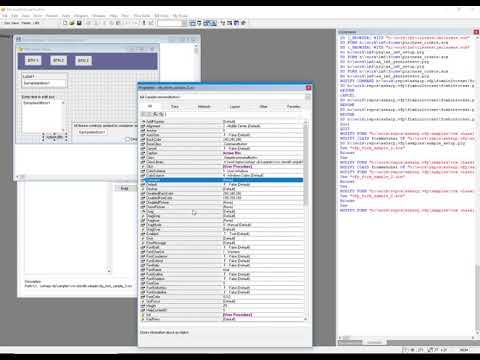Viewport: 480px width, 360px height.
Task: Create a new file from the toolbar
Action: coord(65,23)
